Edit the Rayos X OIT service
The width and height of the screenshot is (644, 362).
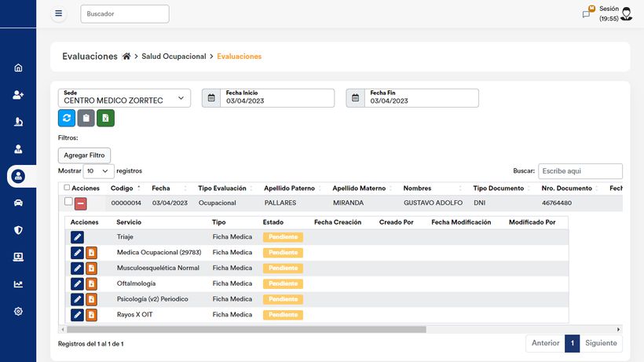(x=77, y=315)
